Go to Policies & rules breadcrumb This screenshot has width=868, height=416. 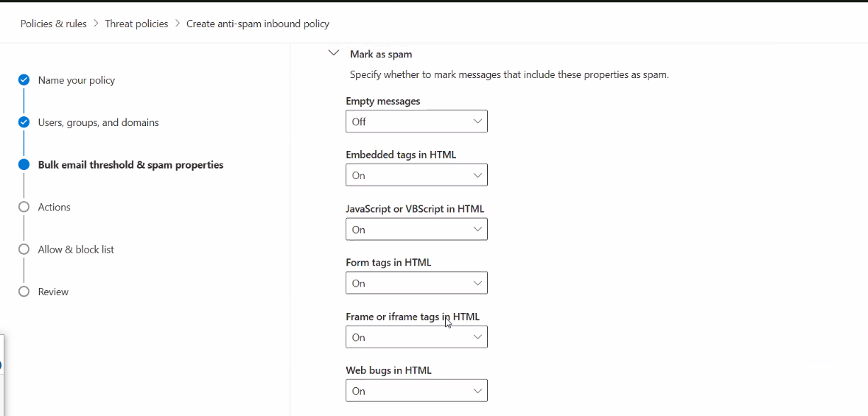coord(54,24)
